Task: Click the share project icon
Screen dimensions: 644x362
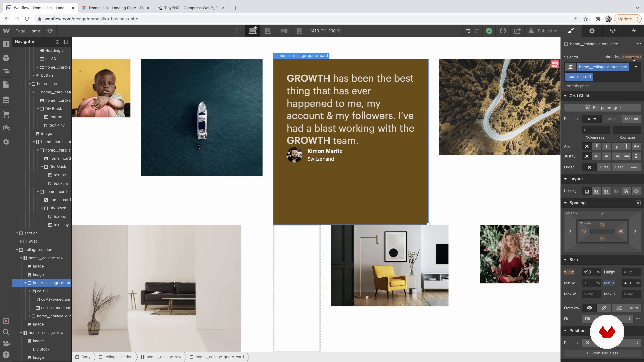Action: coord(517,31)
